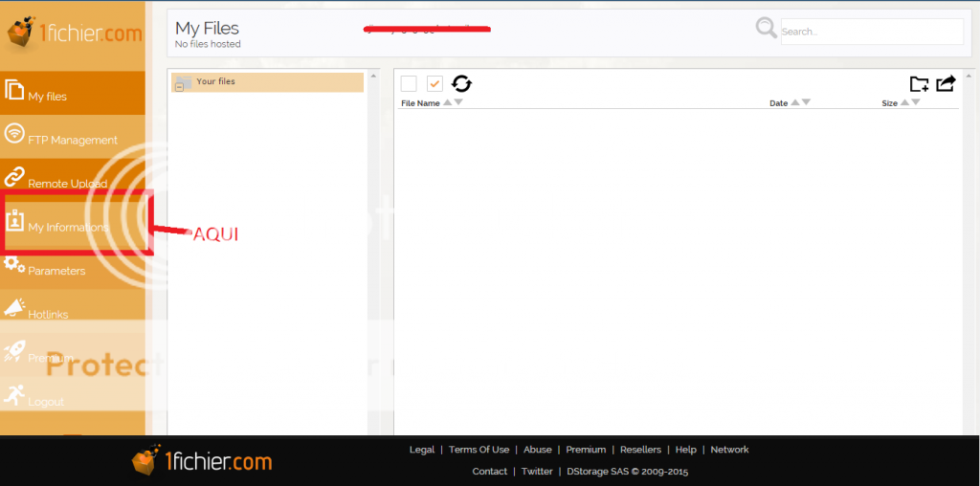The height and width of the screenshot is (486, 980).
Task: Click the Parameters gears icon
Action: (x=14, y=265)
